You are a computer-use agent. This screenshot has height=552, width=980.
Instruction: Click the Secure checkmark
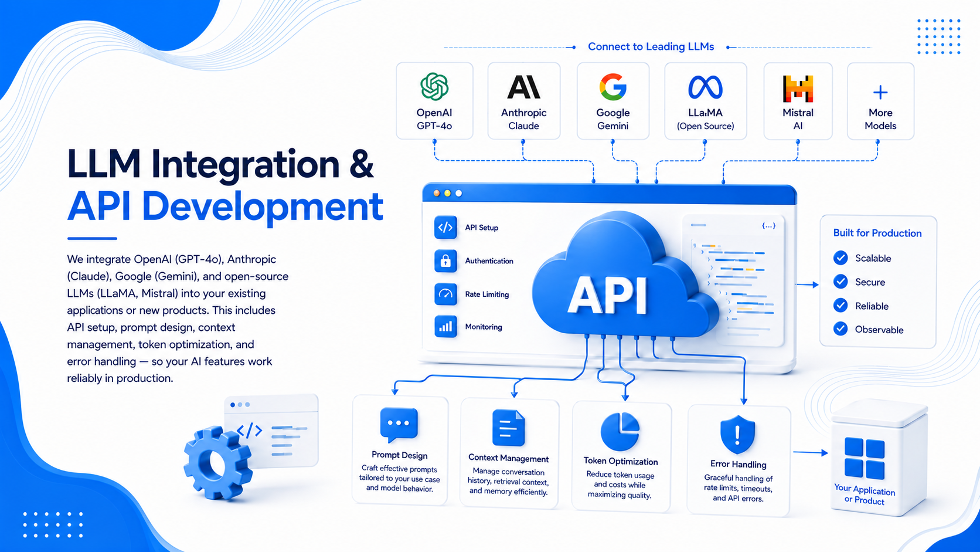[841, 282]
